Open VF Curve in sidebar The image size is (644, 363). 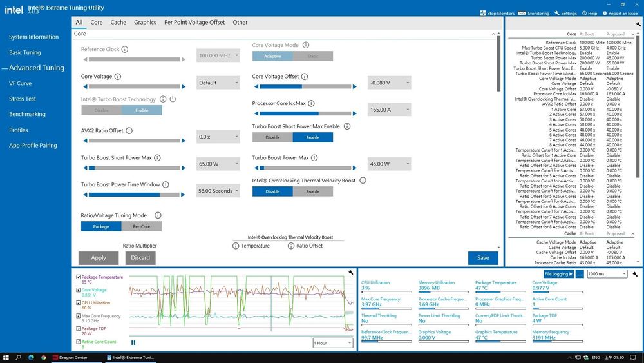(20, 83)
